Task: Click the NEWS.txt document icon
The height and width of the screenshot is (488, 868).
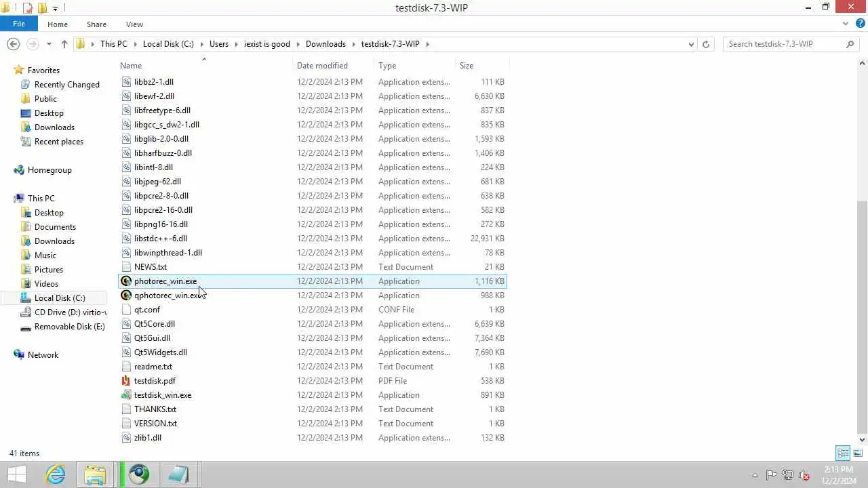Action: (126, 267)
